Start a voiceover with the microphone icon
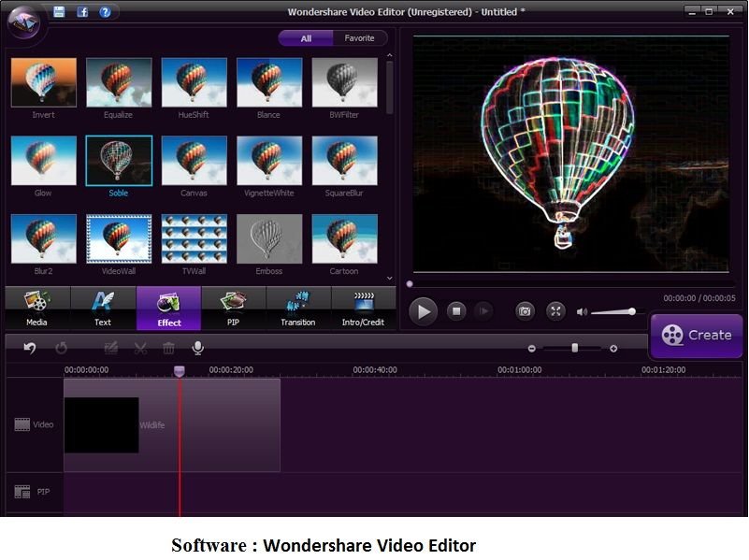Image resolution: width=749 pixels, height=560 pixels. [197, 348]
